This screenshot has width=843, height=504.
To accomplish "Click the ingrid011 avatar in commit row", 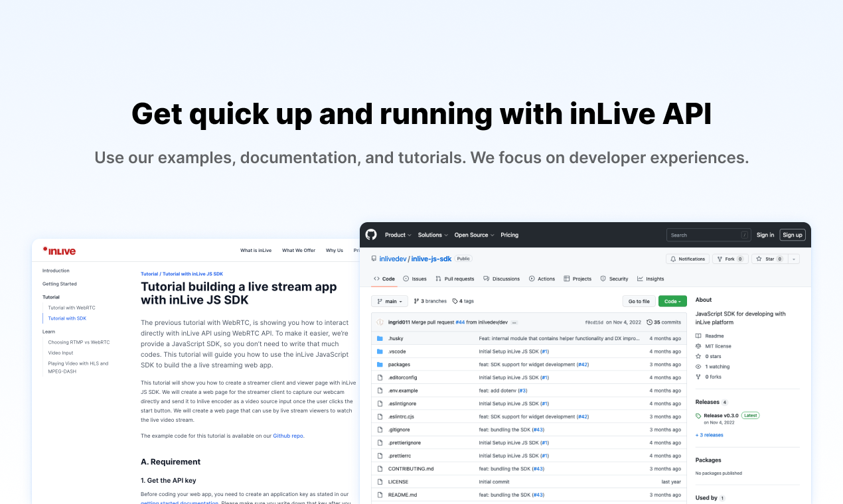I will 380,322.
